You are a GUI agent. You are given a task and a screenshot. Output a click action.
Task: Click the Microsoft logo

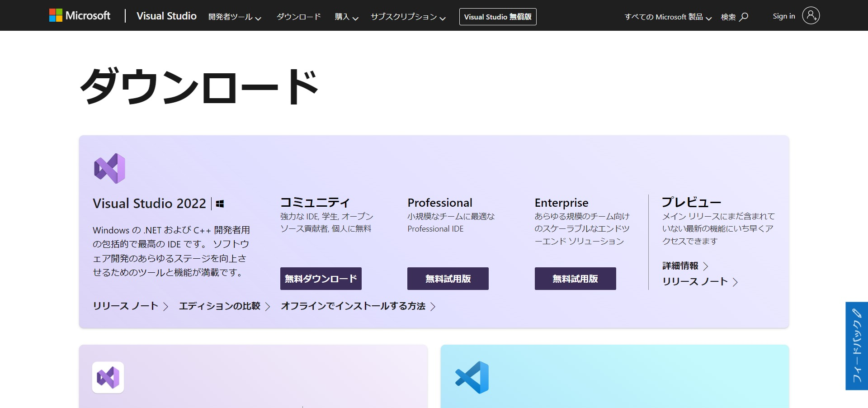point(80,15)
